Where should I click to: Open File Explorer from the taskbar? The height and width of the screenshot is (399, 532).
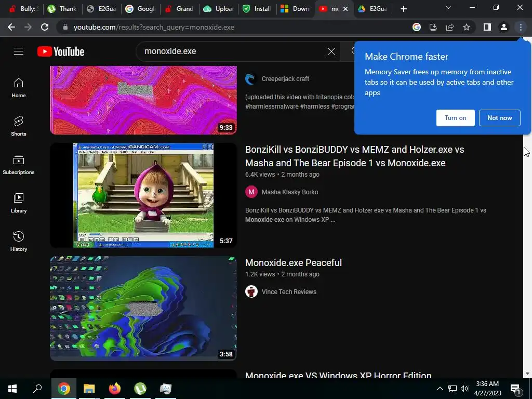pyautogui.click(x=89, y=389)
